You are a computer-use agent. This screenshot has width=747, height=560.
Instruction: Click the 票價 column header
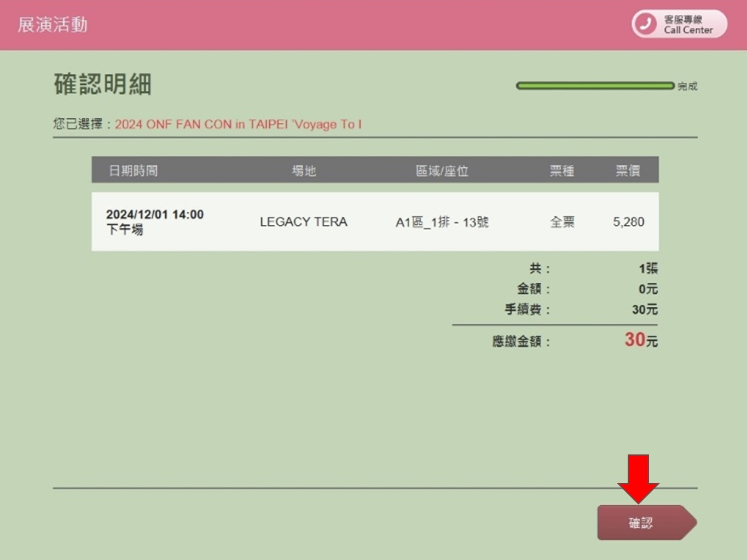click(628, 171)
